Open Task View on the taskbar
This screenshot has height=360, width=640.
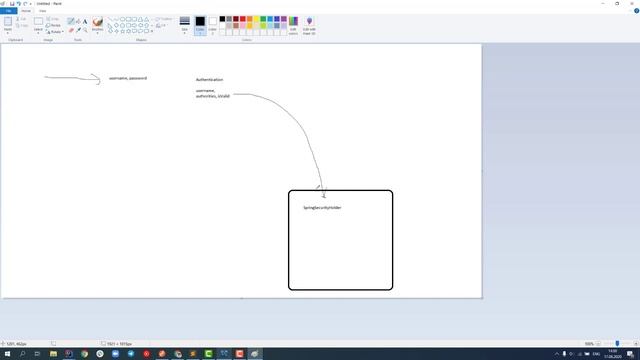[x=38, y=354]
